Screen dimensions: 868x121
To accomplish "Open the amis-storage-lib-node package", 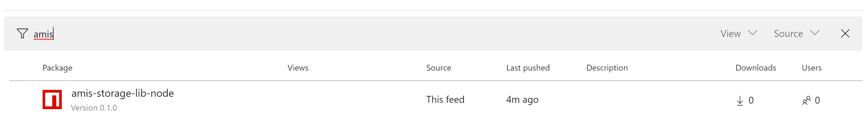I will pyautogui.click(x=123, y=93).
